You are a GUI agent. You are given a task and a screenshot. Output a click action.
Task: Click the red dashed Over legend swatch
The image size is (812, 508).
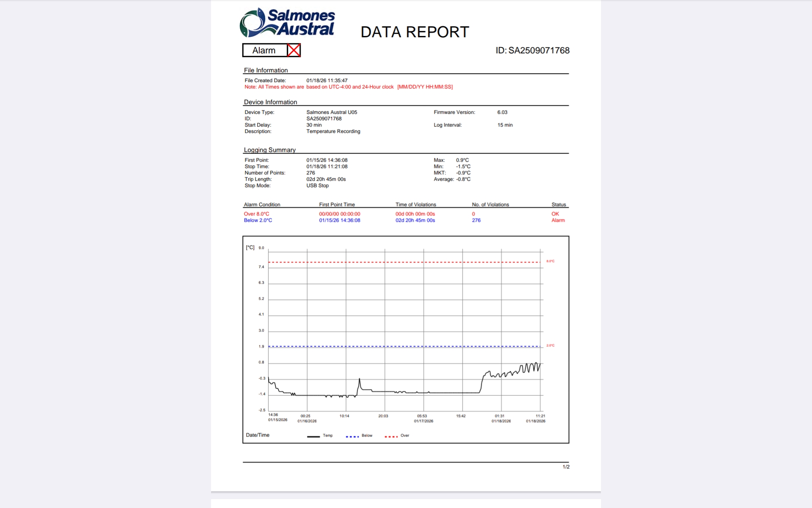(391, 436)
